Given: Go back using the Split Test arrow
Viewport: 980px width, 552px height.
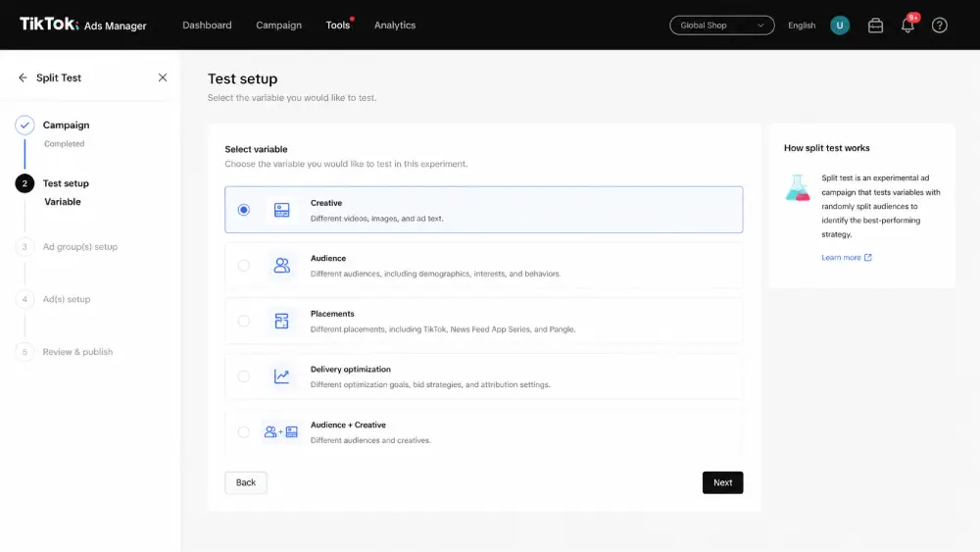Looking at the screenshot, I should coord(23,77).
